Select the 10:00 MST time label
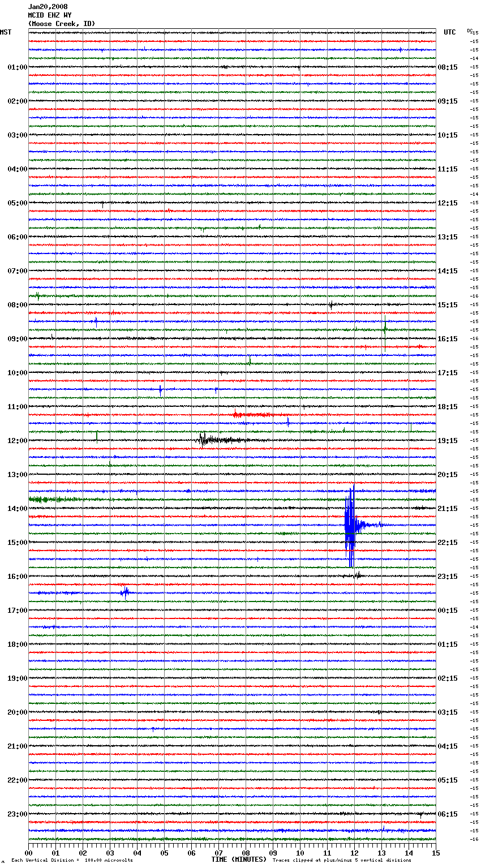Image resolution: width=481 pixels, height=868 pixels. pyautogui.click(x=18, y=373)
